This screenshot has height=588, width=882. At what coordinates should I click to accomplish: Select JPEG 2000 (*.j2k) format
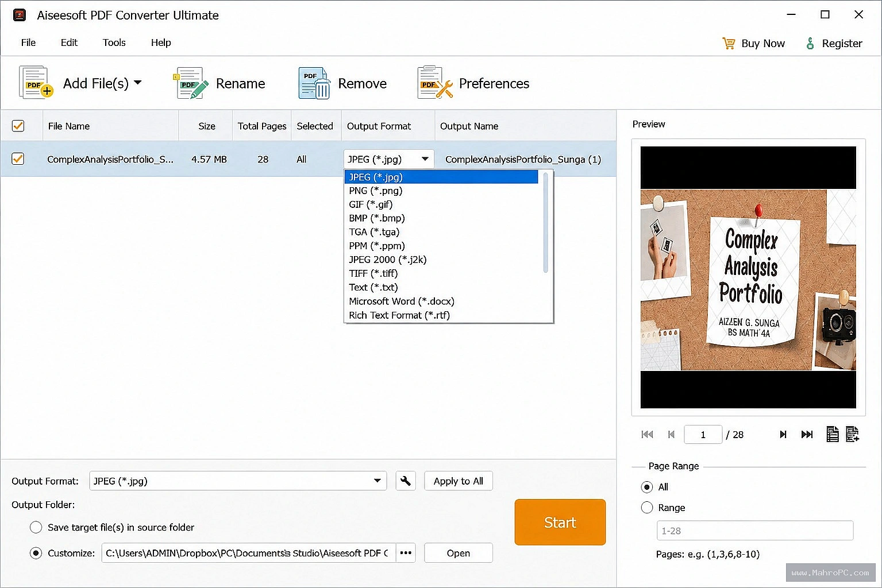coord(441,260)
